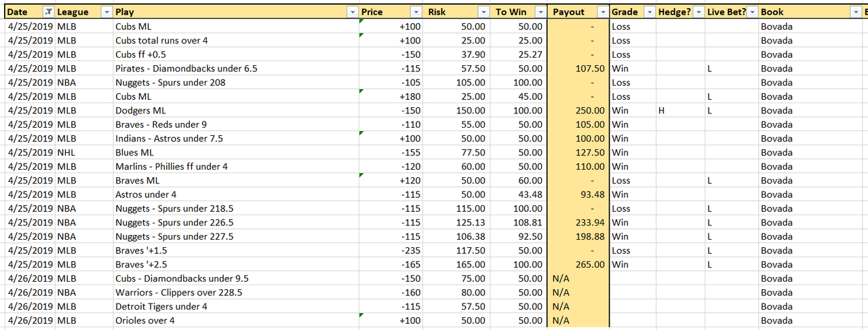Open the Payout column filter dropdown
This screenshot has width=868, height=330.
tap(602, 12)
